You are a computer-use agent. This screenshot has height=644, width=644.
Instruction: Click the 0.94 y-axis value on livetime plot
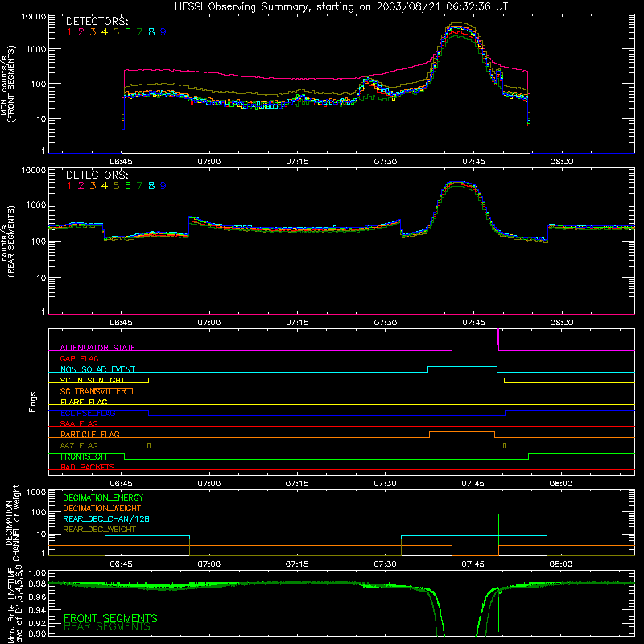click(x=36, y=610)
